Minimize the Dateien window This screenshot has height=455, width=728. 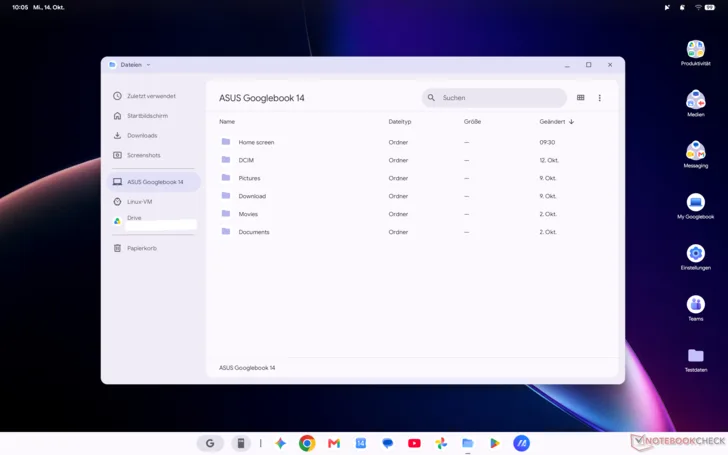tap(567, 65)
